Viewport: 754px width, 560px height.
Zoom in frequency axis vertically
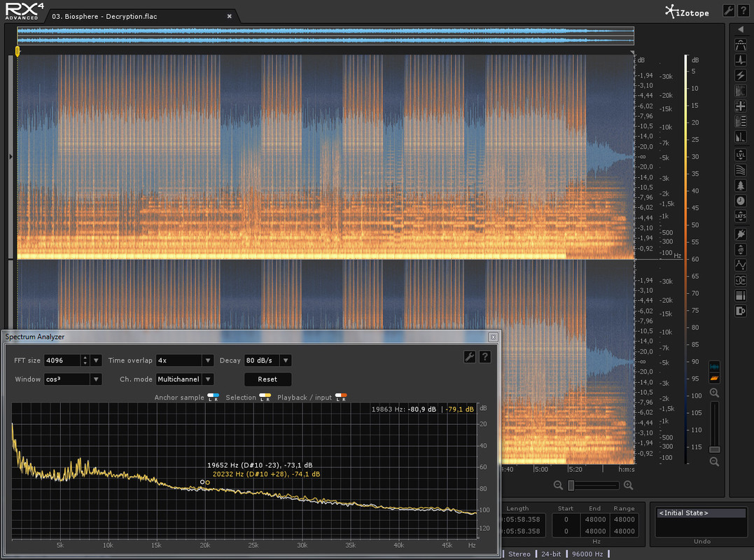pyautogui.click(x=715, y=393)
